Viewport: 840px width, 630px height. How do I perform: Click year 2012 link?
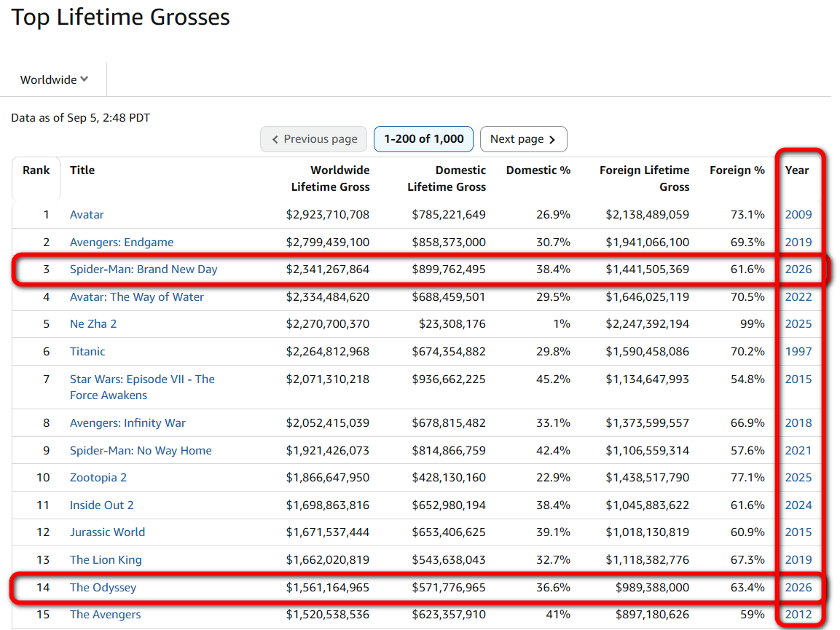(x=798, y=615)
